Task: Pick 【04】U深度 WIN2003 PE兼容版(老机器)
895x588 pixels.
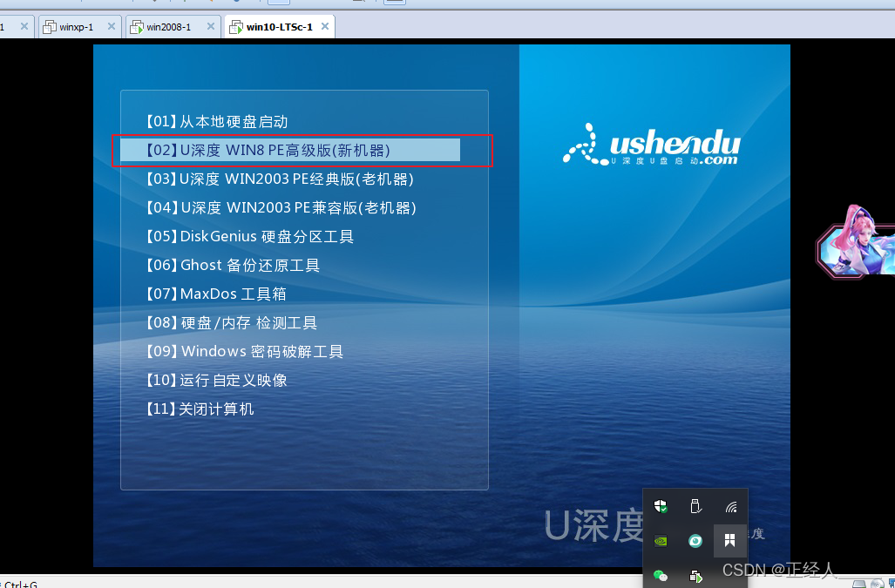Action: coord(281,207)
